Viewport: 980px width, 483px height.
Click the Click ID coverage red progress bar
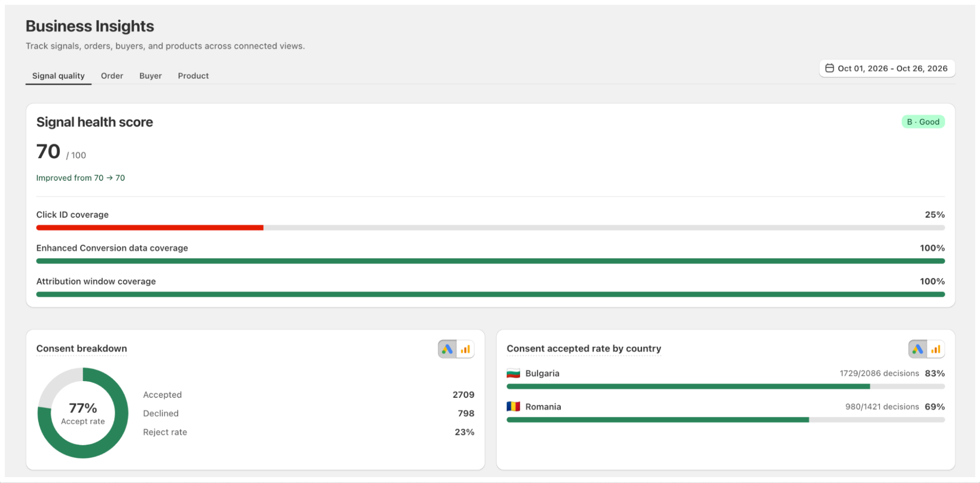pyautogui.click(x=150, y=228)
